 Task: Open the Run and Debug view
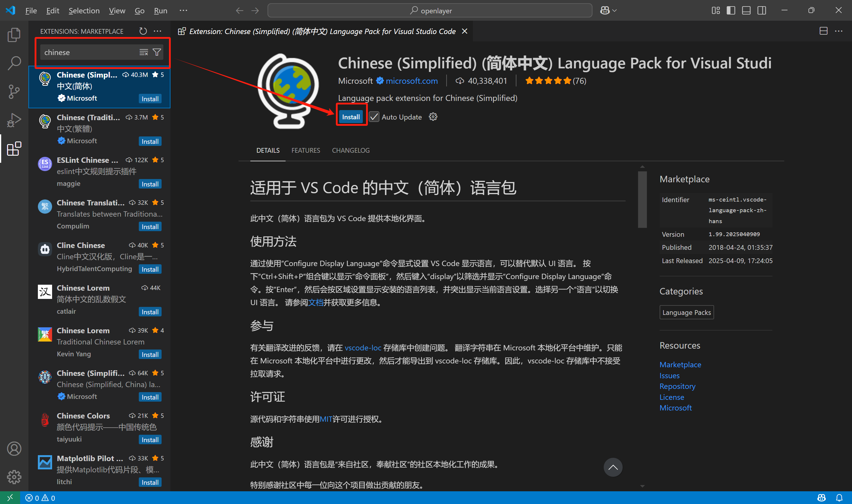[14, 120]
